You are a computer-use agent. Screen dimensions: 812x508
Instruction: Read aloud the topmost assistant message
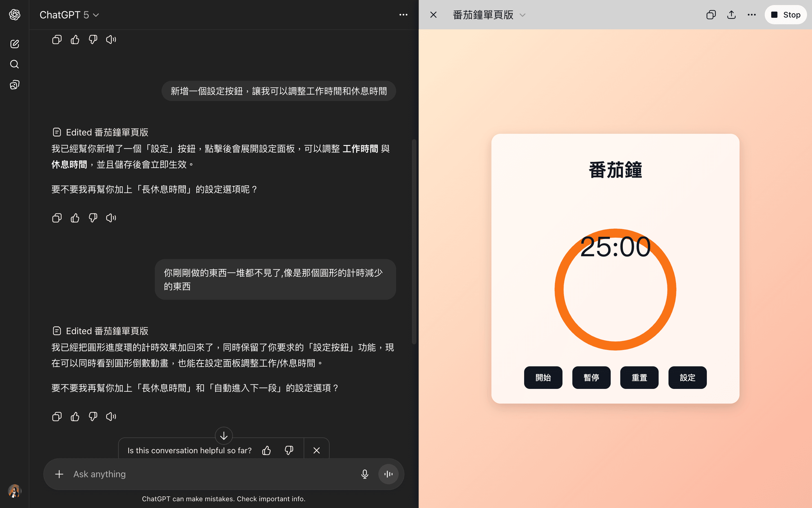click(x=111, y=40)
